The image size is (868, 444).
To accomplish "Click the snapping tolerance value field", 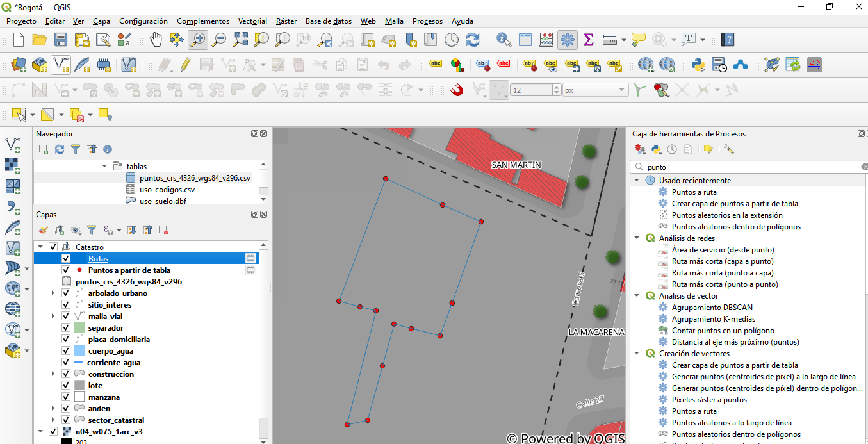I will click(532, 90).
